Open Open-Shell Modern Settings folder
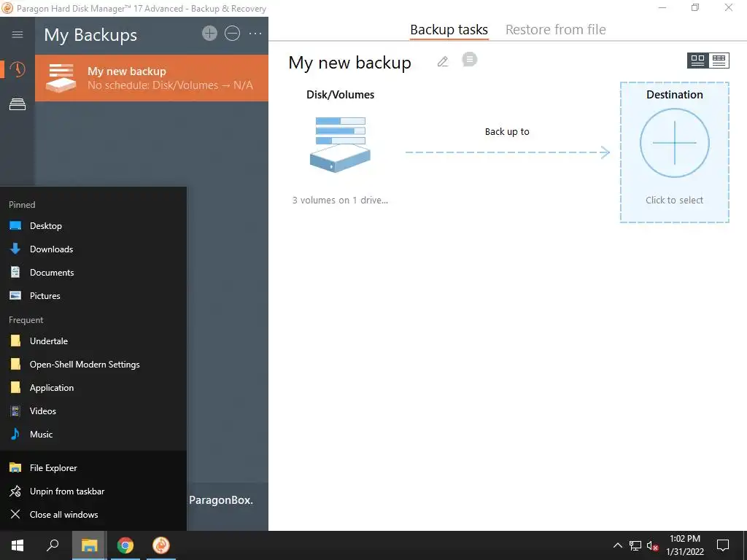Viewport: 747px width, 560px height. (x=93, y=365)
